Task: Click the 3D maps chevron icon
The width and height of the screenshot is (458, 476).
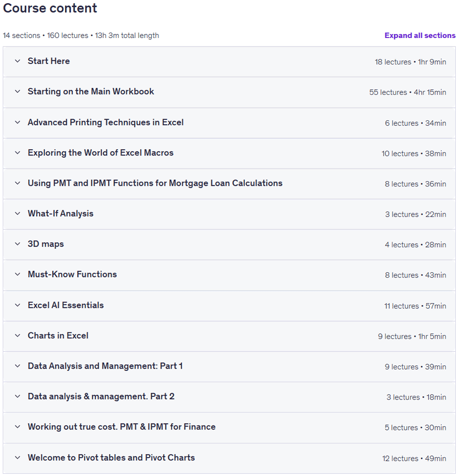Action: pyautogui.click(x=17, y=244)
